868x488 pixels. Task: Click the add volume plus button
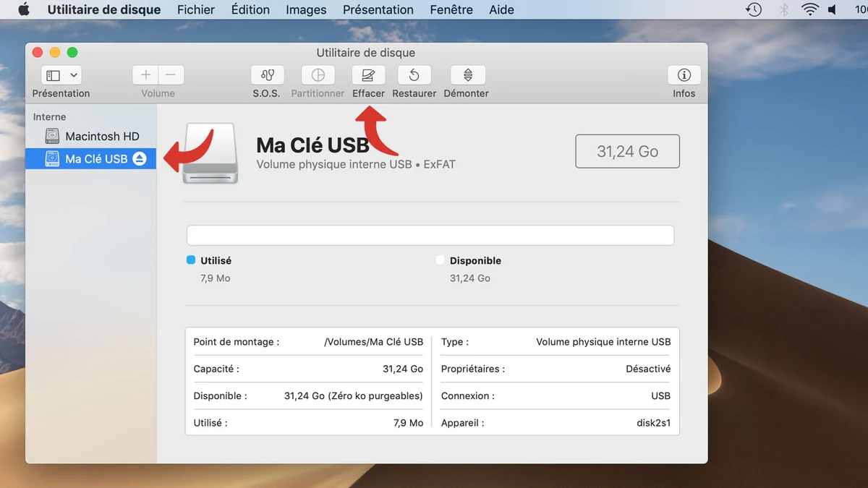[145, 75]
